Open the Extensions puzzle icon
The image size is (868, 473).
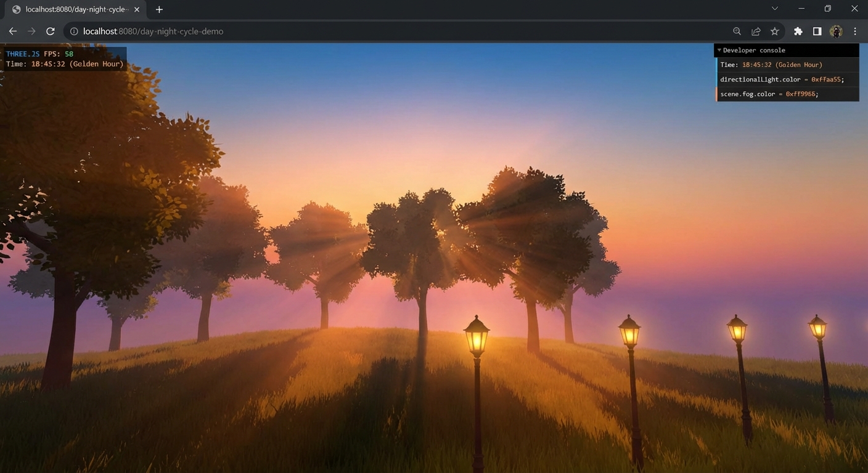coord(798,31)
